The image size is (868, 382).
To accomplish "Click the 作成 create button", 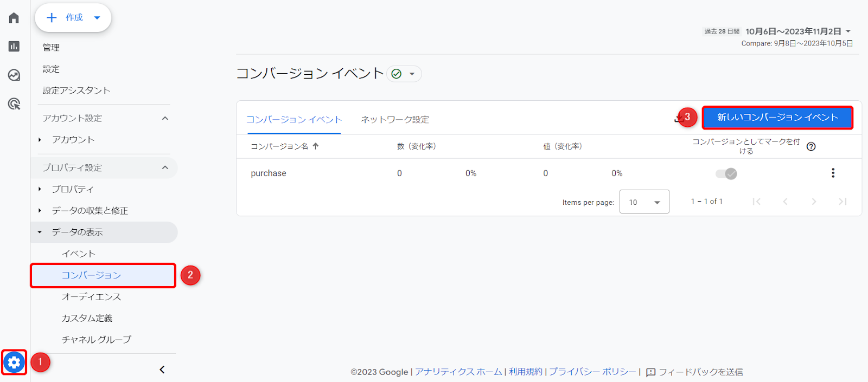I will point(73,18).
